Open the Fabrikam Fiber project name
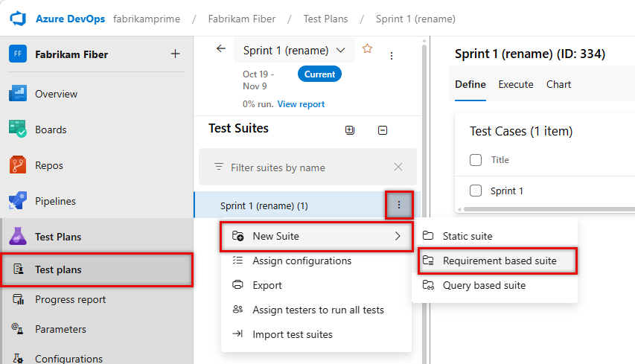Screen dimensions: 635x364 71,54
